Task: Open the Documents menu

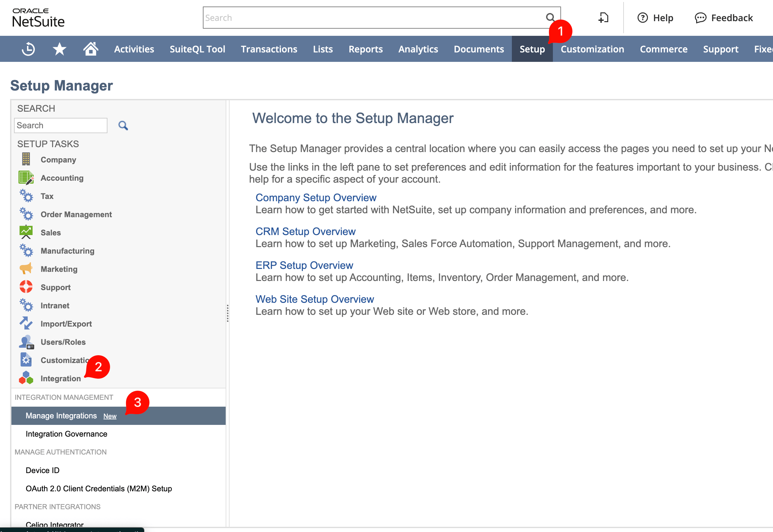Action: 479,49
